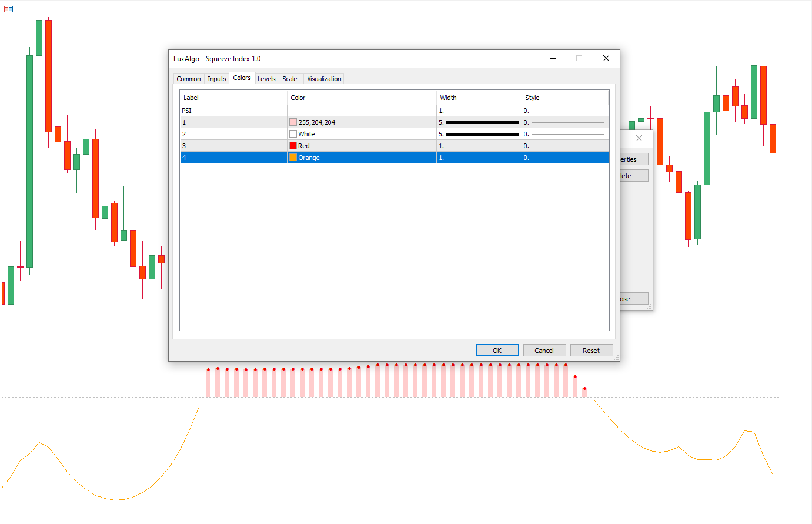This screenshot has height=524, width=812.
Task: Change the Width value of row 1
Action: (479, 122)
